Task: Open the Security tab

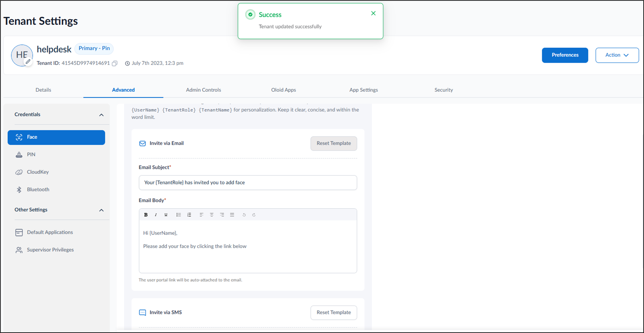Action: [443, 90]
